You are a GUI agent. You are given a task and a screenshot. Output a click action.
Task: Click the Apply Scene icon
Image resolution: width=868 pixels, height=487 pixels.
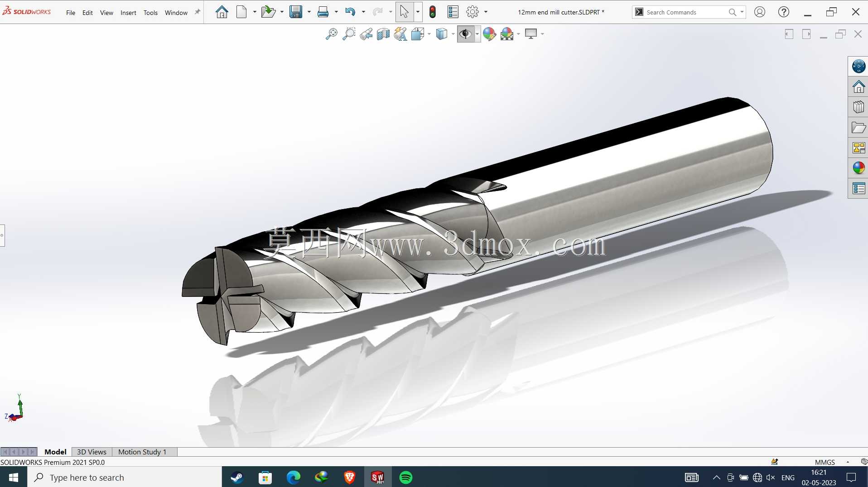tap(507, 34)
